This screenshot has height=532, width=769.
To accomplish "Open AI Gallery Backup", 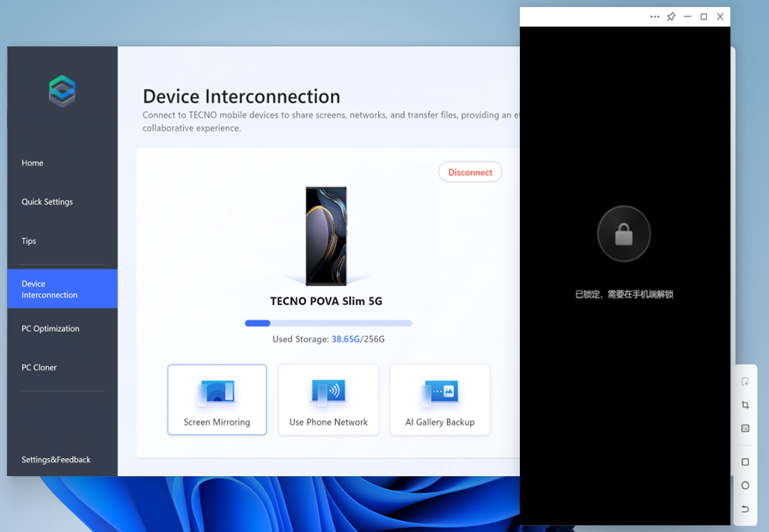I will (440, 400).
